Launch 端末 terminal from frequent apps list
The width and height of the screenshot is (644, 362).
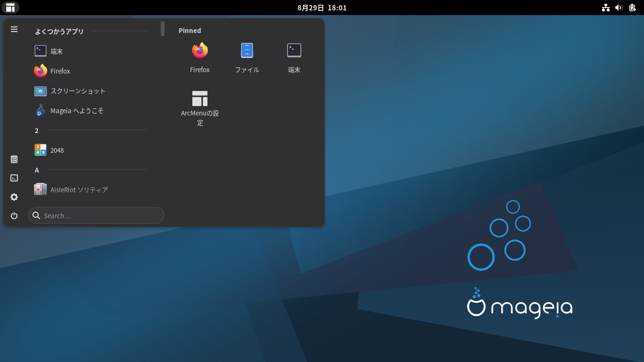point(91,51)
